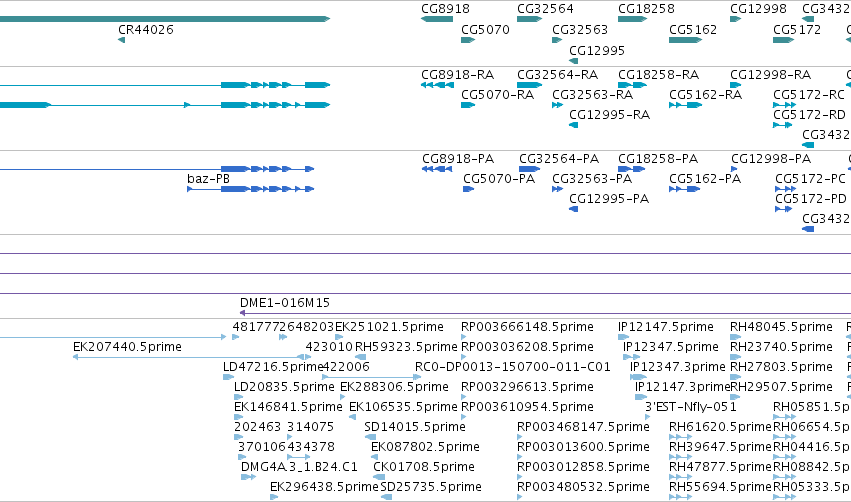Image resolution: width=851 pixels, height=502 pixels.
Task: Select the CG12995 gene feature
Action: [x=574, y=61]
